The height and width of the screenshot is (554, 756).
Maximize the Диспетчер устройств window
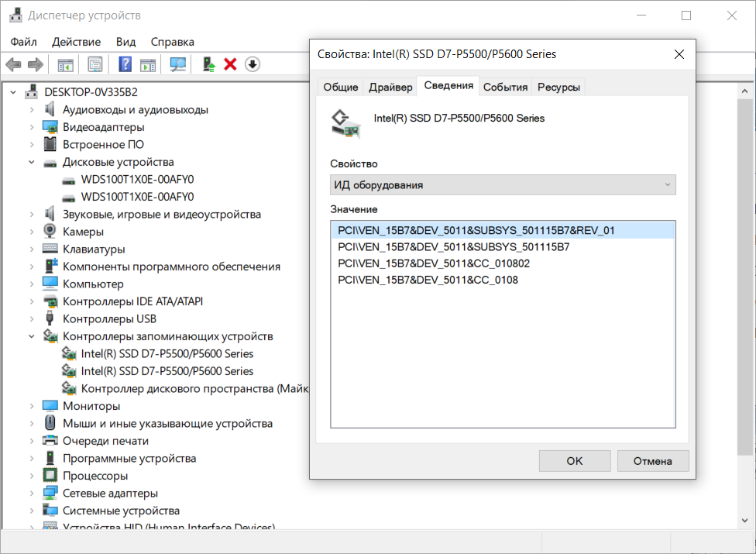686,15
